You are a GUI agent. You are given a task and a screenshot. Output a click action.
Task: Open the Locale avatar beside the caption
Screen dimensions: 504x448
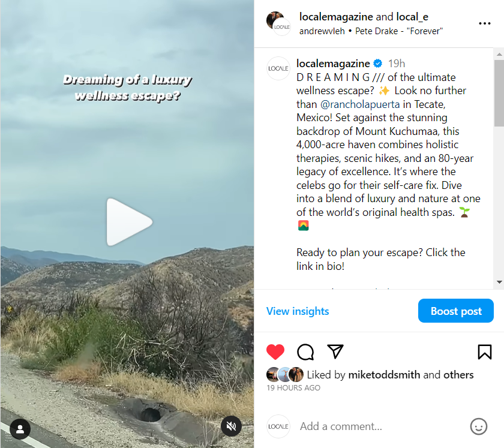click(x=278, y=68)
